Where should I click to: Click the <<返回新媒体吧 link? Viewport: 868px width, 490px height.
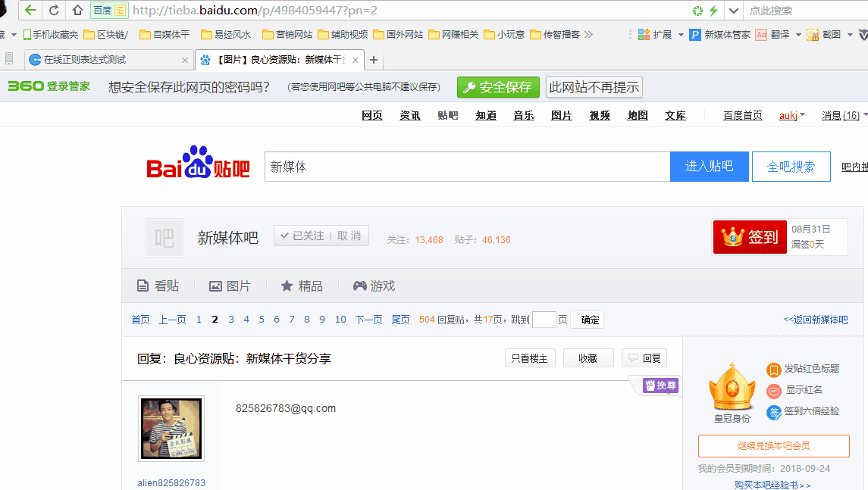(x=816, y=320)
